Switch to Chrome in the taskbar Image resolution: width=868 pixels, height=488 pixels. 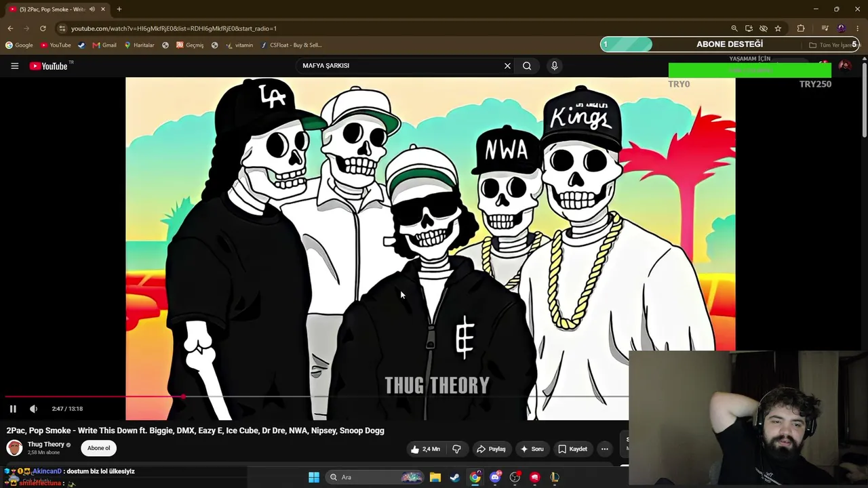pos(475,477)
